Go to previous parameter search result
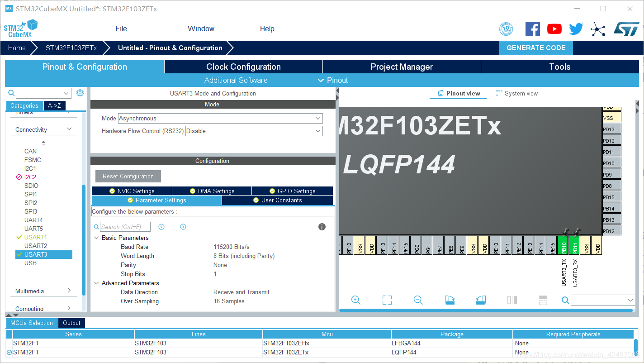This screenshot has width=644, height=363. point(161,227)
